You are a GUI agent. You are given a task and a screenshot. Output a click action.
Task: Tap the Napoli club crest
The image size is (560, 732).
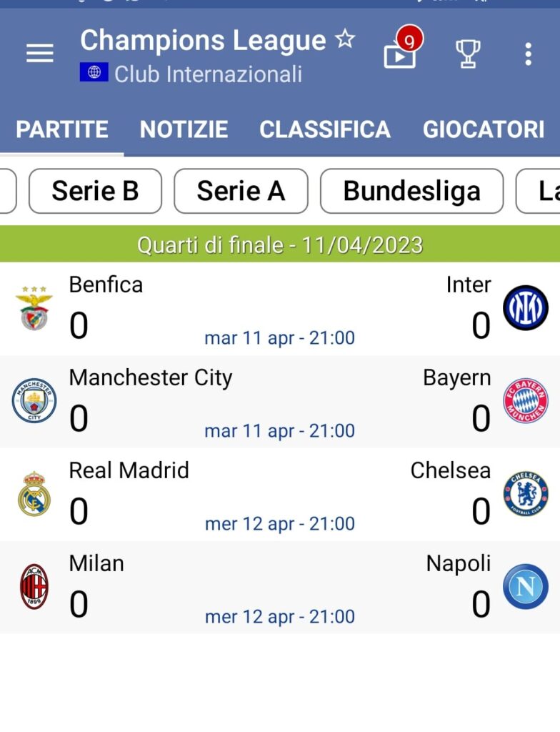(x=526, y=587)
